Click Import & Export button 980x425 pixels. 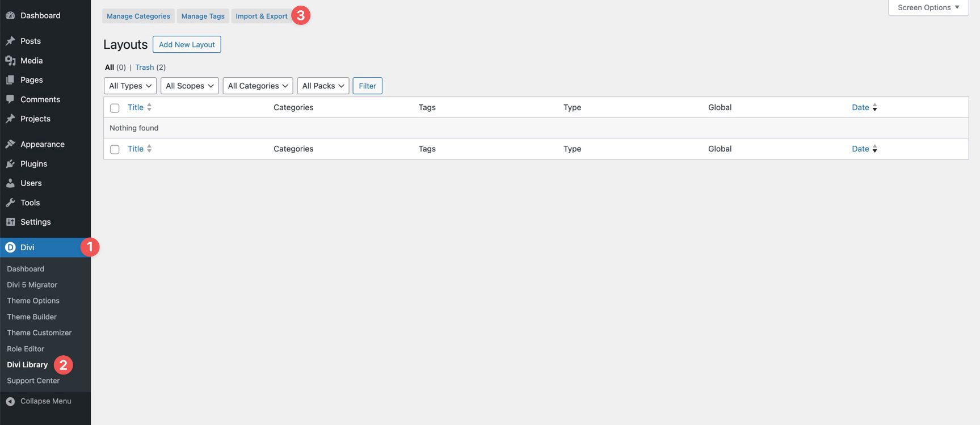click(x=262, y=16)
